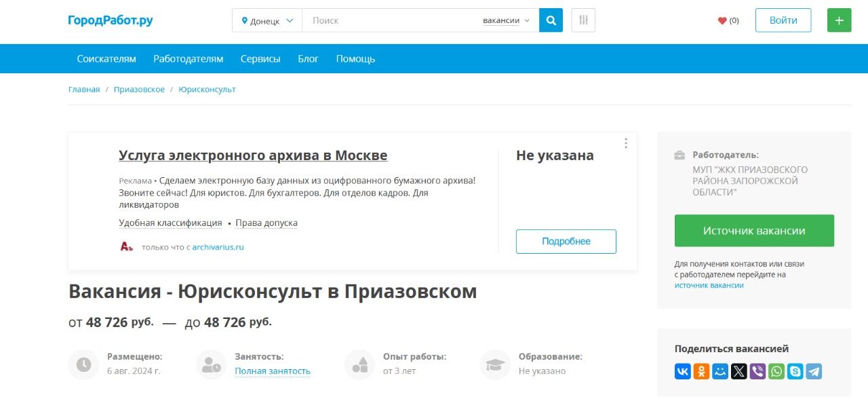Open favorites with the heart icon
This screenshot has width=868, height=397.
728,20
